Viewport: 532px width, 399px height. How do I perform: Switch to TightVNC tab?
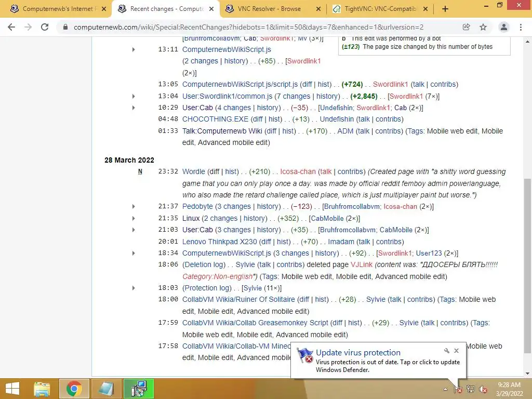click(380, 9)
